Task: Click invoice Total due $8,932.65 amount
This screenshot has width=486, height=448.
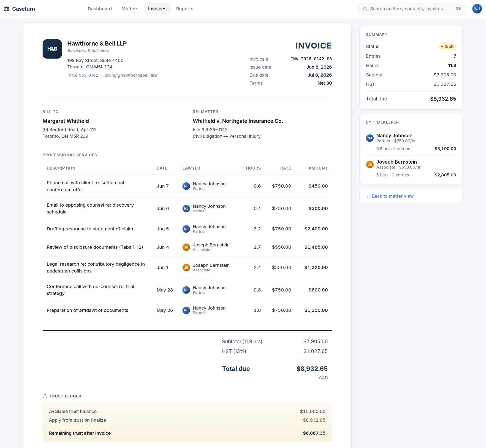Action: [312, 369]
